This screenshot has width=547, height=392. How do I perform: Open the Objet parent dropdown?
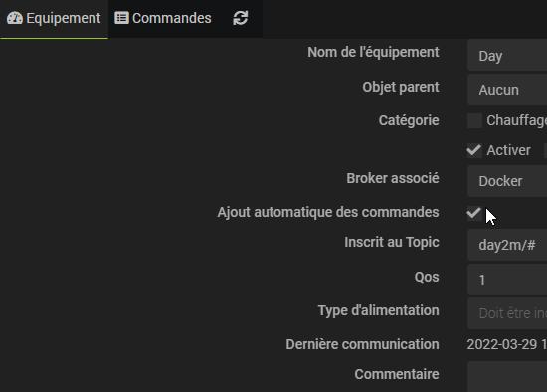[x=507, y=90]
